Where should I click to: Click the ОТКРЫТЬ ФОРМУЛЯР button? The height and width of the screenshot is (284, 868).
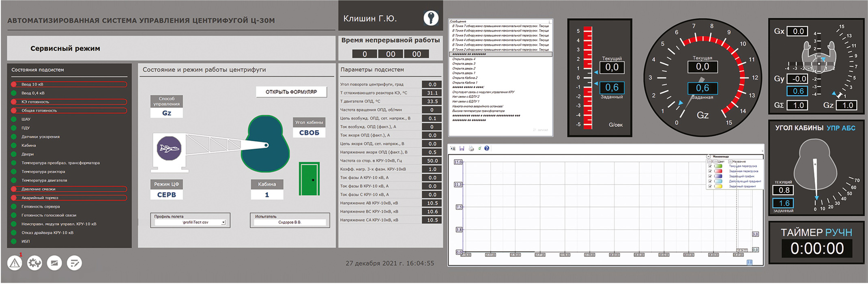tap(291, 92)
